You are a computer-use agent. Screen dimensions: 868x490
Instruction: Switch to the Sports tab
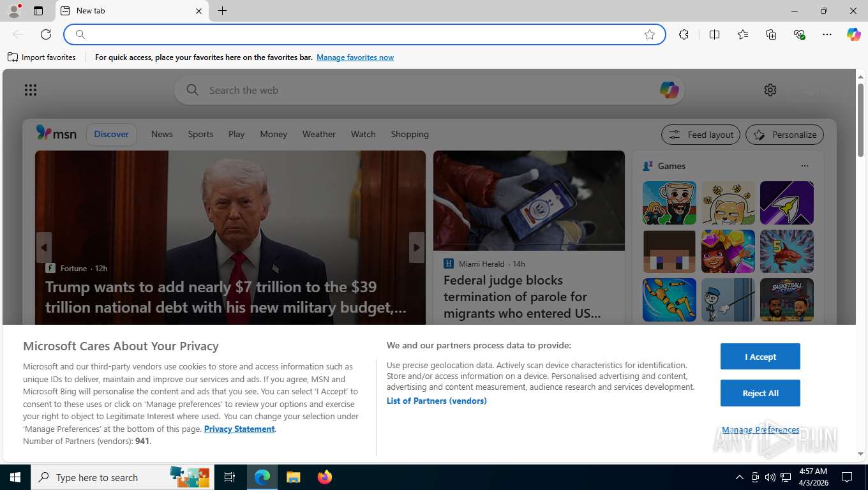point(200,134)
